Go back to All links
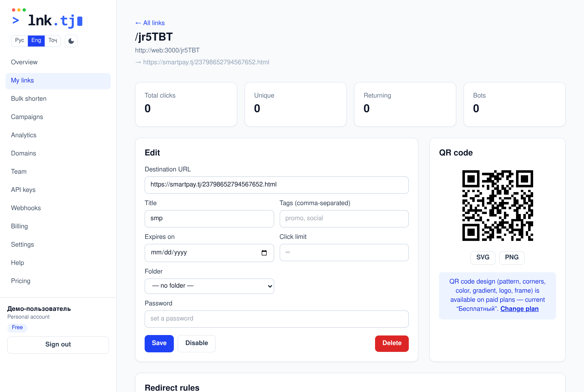Screen dimensions: 584x392 point(150,23)
